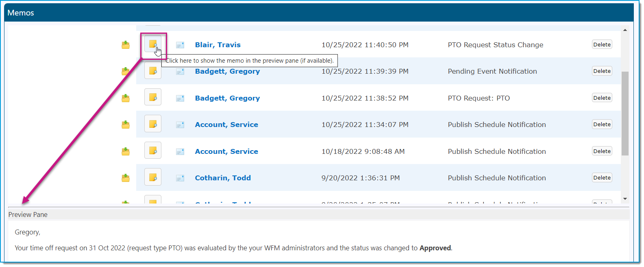Viewport: 644px width, 267px height.
Task: Delete the Pending Event Notification memo
Action: click(x=602, y=71)
